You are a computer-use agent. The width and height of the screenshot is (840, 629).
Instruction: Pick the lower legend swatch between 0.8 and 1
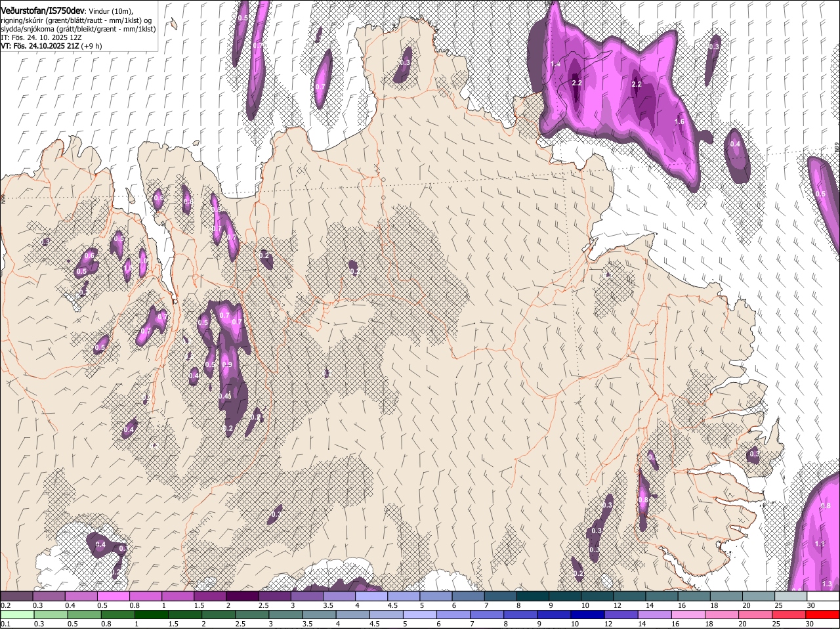(118, 615)
